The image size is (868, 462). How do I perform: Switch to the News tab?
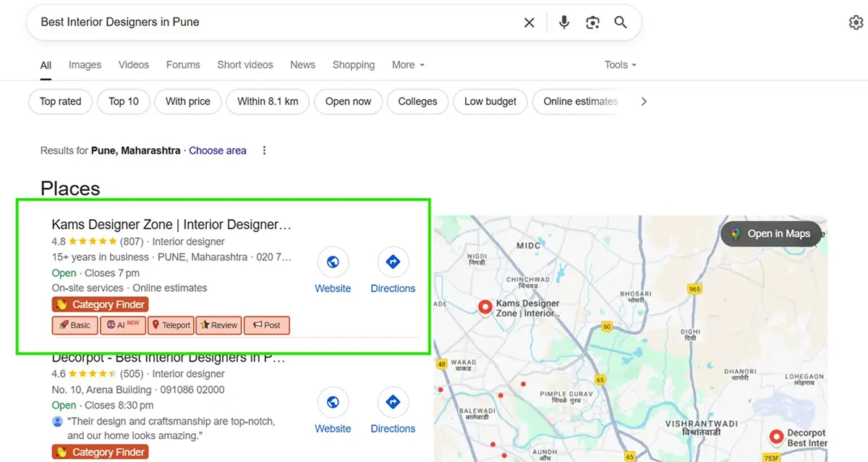[x=302, y=65]
